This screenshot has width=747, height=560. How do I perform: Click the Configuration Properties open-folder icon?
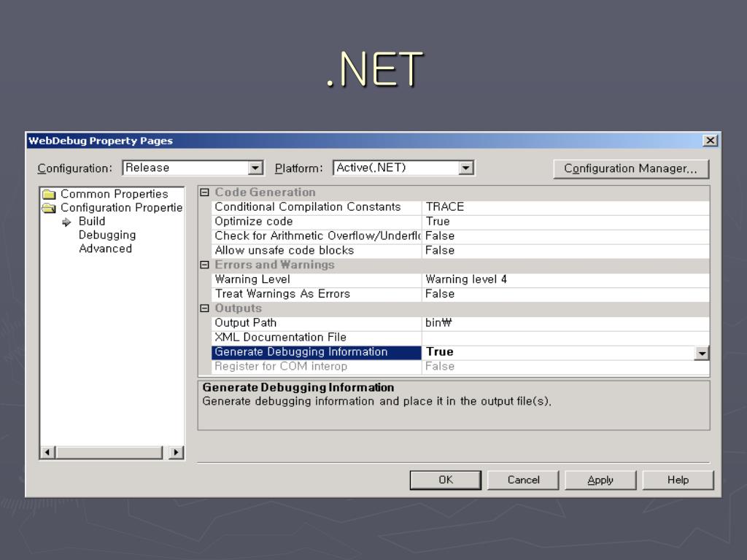(x=49, y=208)
